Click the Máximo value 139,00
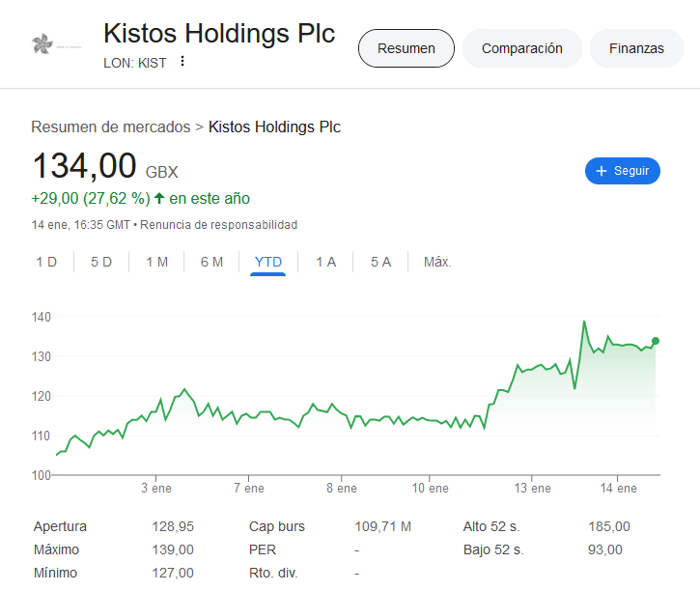 point(173,549)
